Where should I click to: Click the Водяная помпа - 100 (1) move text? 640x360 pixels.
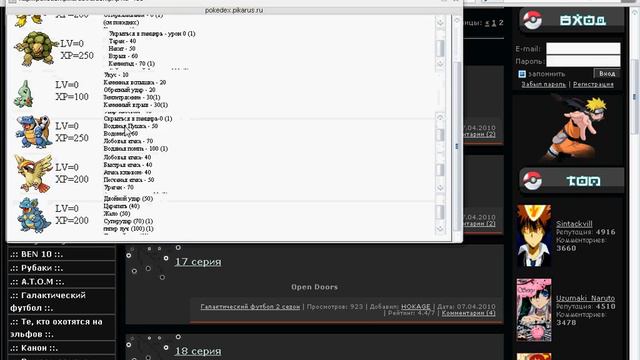click(136, 149)
